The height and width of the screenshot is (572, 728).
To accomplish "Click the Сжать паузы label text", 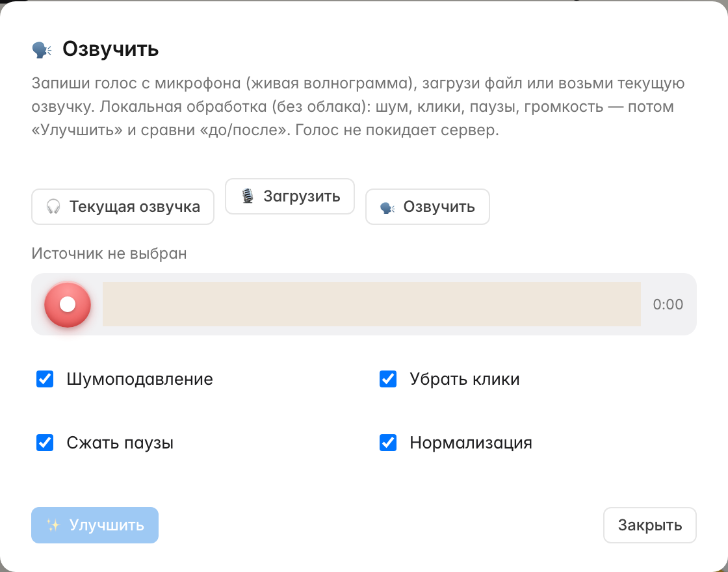I will click(x=120, y=443).
